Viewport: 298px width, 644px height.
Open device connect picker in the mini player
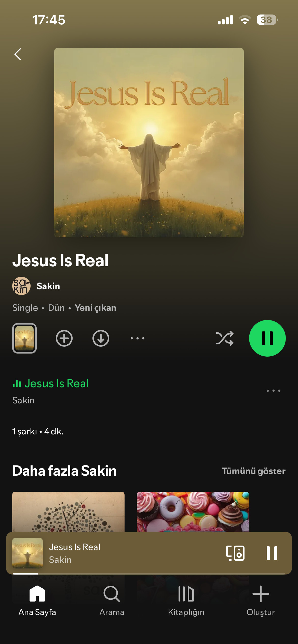click(x=235, y=553)
